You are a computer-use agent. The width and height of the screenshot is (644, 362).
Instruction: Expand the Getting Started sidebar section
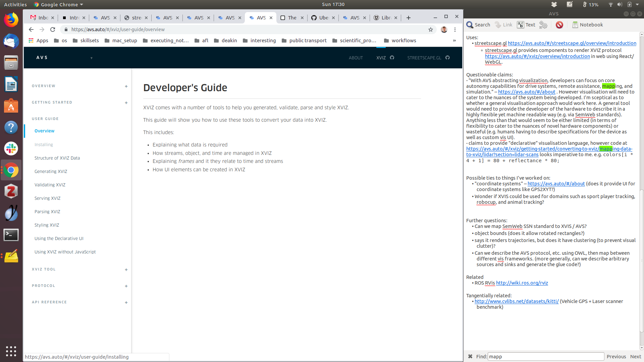pos(126,103)
